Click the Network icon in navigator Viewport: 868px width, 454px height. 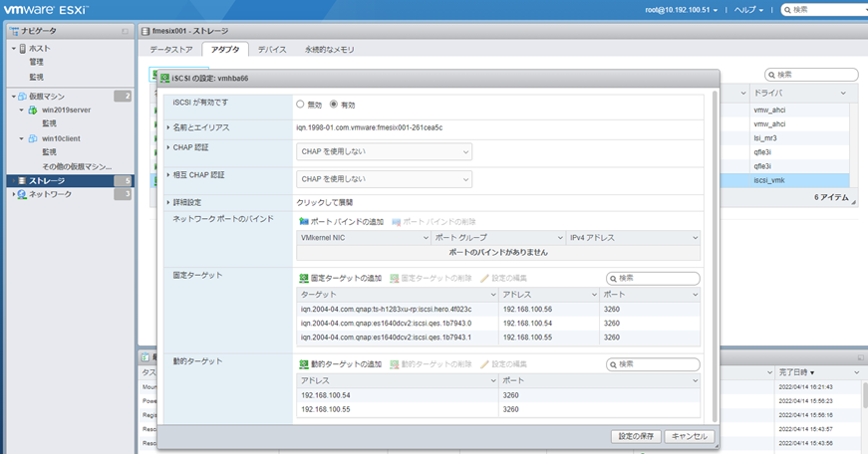21,195
